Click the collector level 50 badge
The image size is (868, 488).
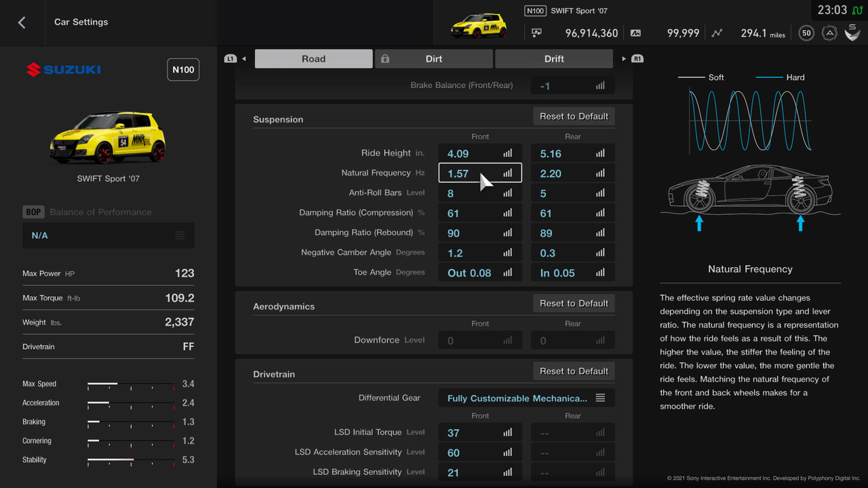[806, 33]
